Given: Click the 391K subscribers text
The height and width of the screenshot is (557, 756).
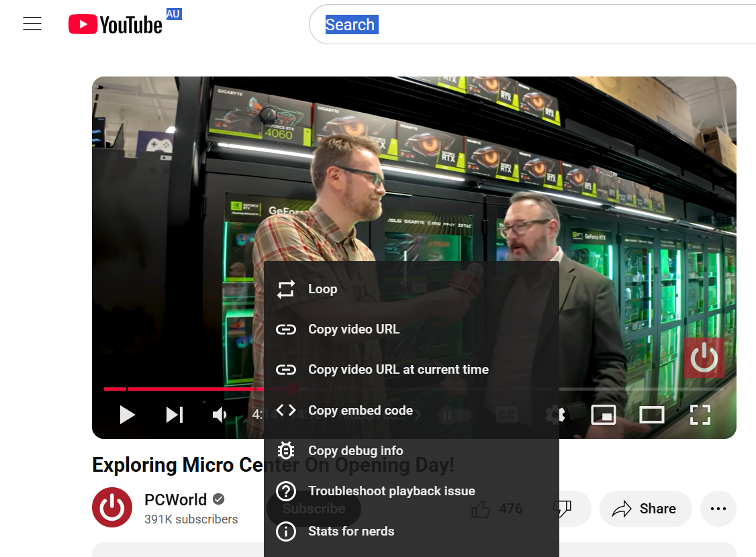Looking at the screenshot, I should 191,519.
